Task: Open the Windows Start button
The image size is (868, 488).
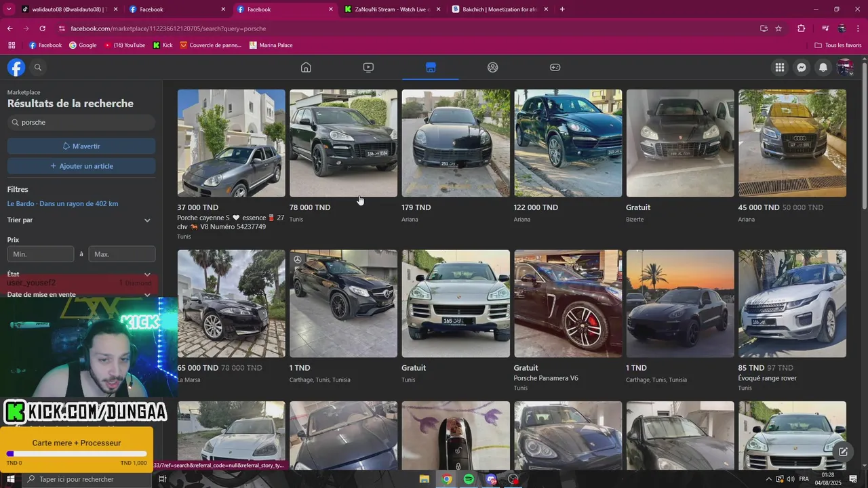Action: click(x=11, y=479)
